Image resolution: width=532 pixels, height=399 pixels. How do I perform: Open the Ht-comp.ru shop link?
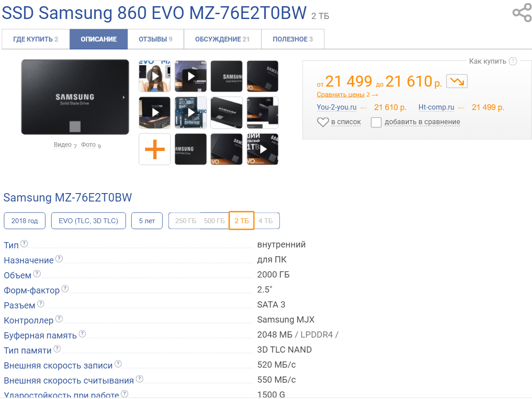click(x=436, y=107)
